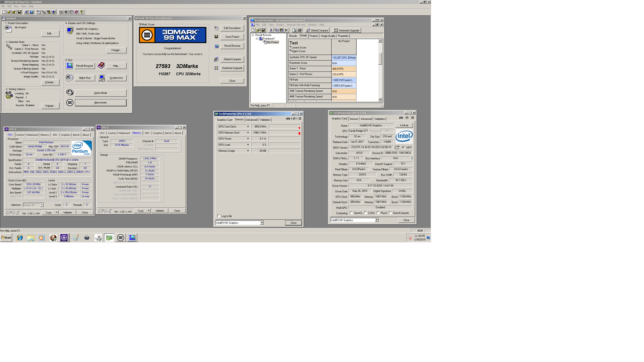
Task: Click System Info computer icon in 3DMark toolbar
Action: coord(26,12)
